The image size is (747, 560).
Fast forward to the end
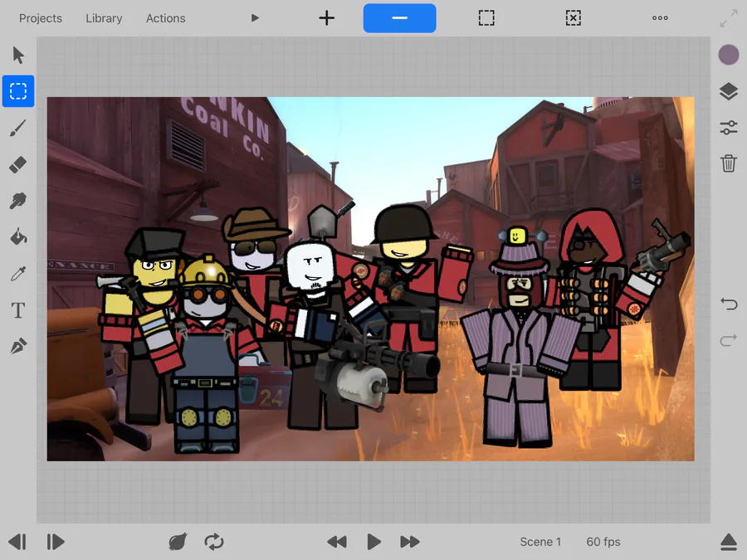[410, 542]
